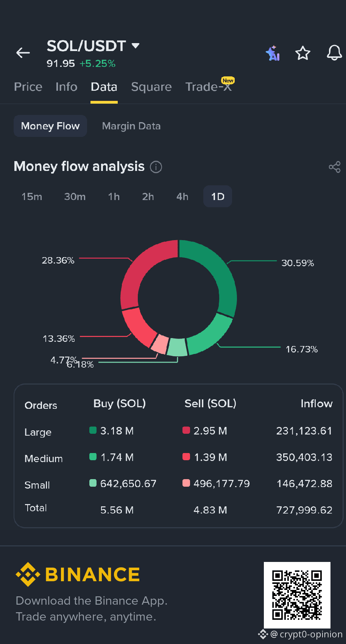Open the Trade-X tab
Viewport: 346px width, 644px height.
pos(208,87)
